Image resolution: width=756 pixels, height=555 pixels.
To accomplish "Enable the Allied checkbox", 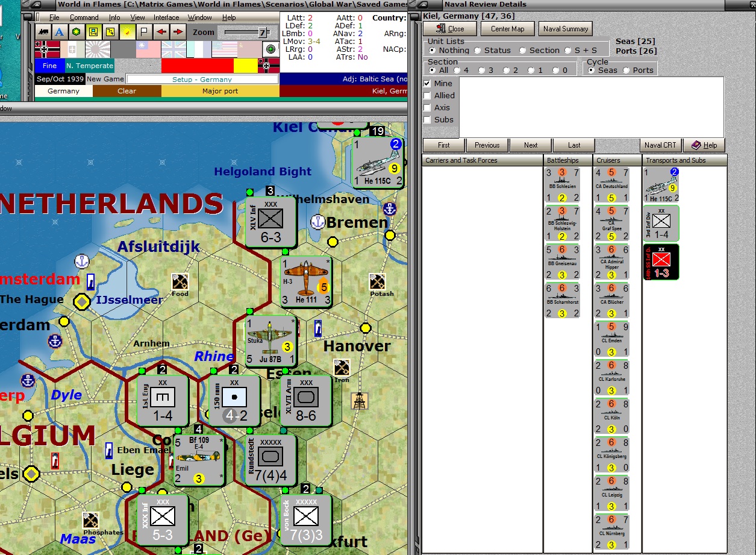I will click(427, 96).
